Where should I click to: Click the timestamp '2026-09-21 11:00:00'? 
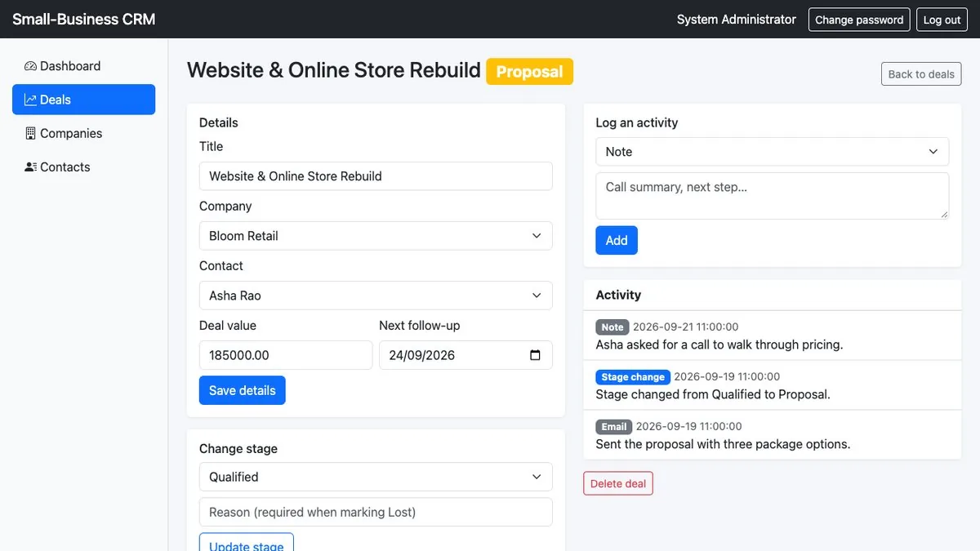pos(686,327)
